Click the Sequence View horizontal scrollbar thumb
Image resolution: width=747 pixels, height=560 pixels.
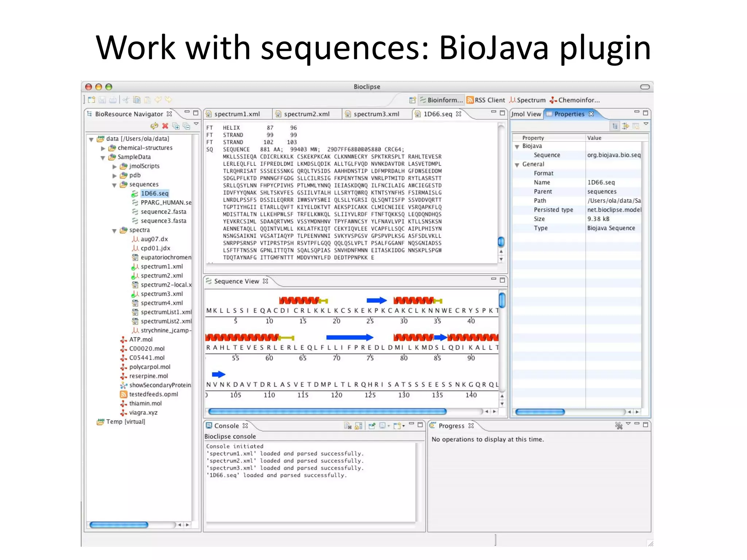(327, 411)
